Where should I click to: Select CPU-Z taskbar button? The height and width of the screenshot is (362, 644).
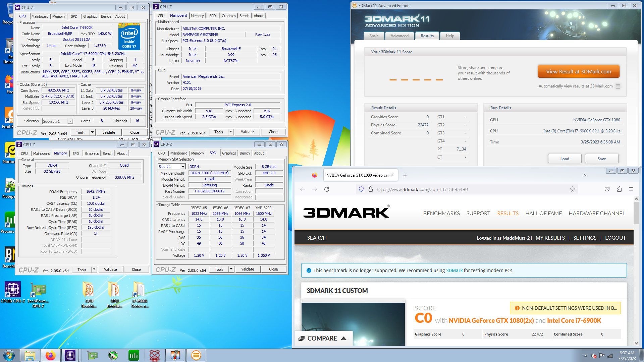click(70, 355)
